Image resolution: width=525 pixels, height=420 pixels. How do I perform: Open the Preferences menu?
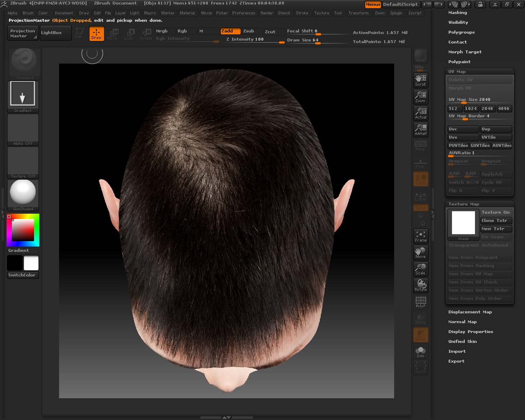click(x=244, y=13)
